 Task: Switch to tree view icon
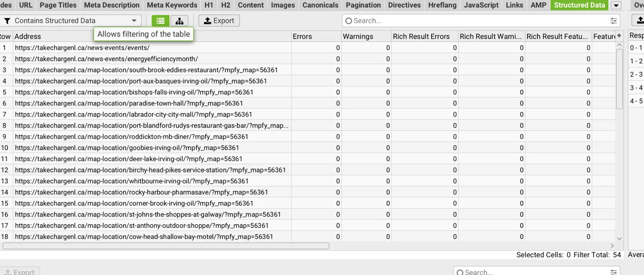pyautogui.click(x=180, y=21)
